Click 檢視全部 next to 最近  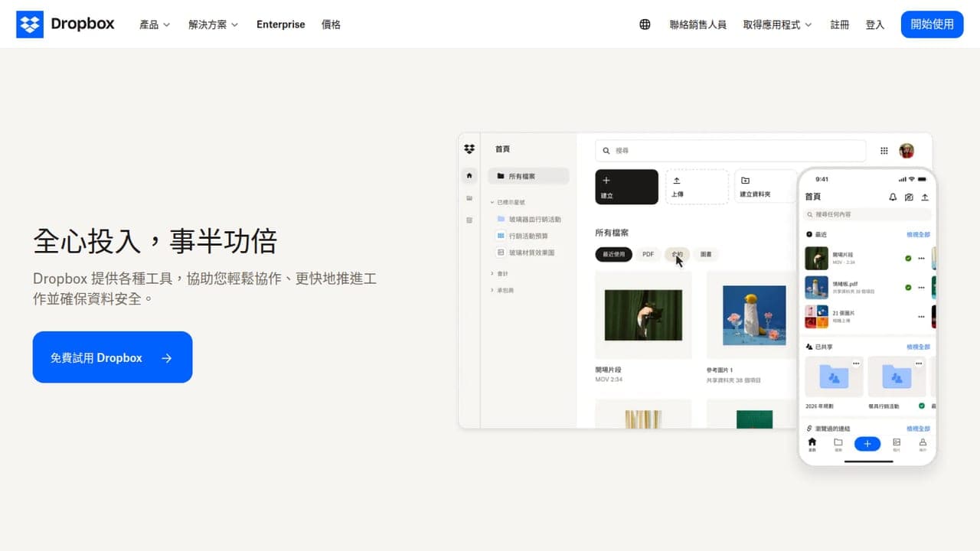click(918, 234)
